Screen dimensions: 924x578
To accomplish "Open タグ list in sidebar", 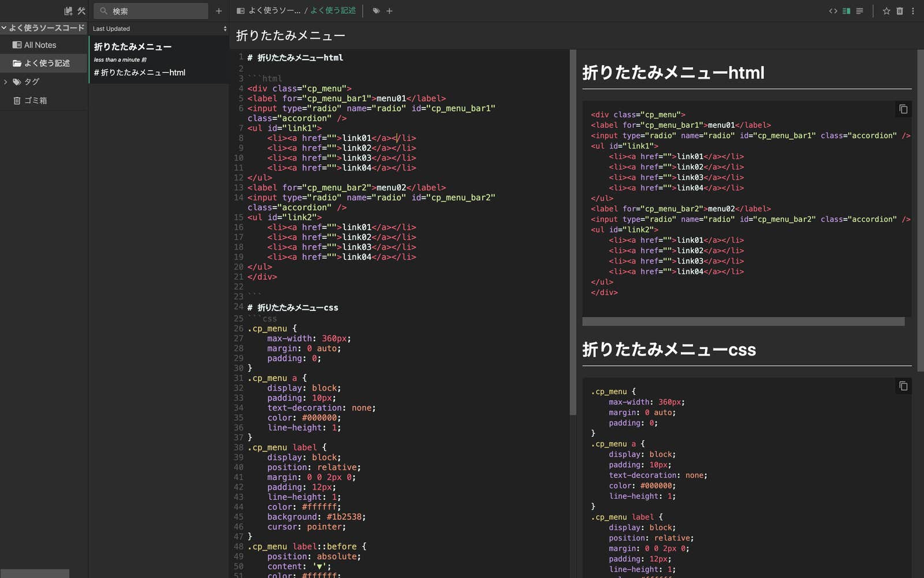I will [x=32, y=82].
